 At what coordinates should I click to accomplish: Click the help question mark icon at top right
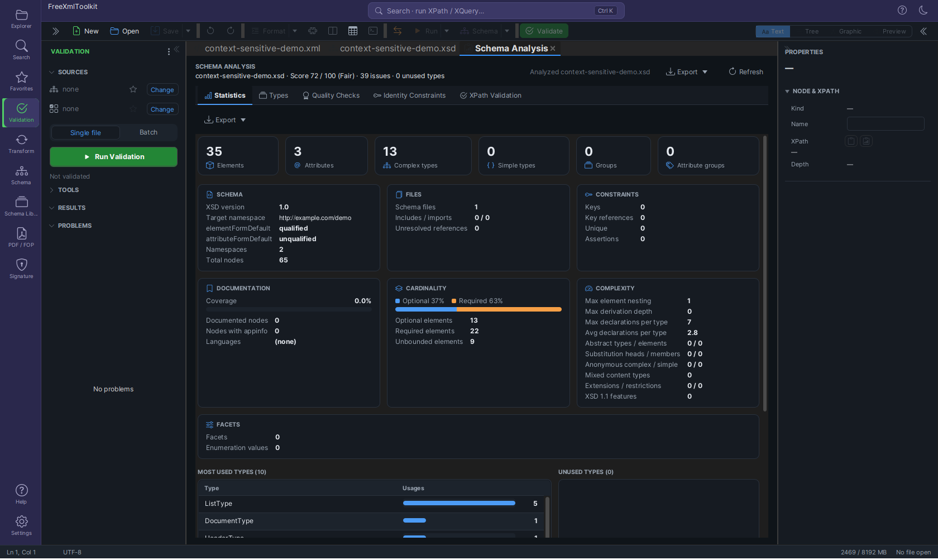point(902,10)
